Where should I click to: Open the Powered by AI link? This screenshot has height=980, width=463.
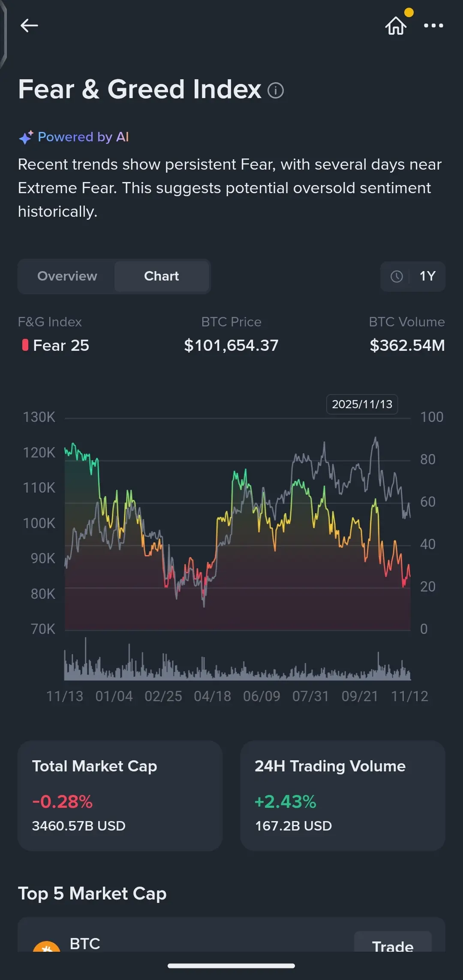pyautogui.click(x=83, y=137)
